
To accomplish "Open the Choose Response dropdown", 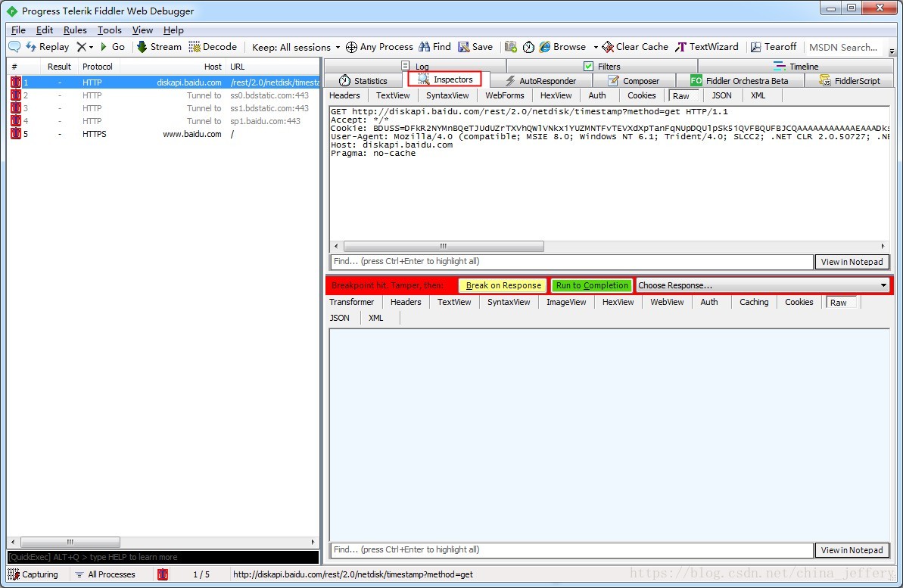I will [762, 285].
